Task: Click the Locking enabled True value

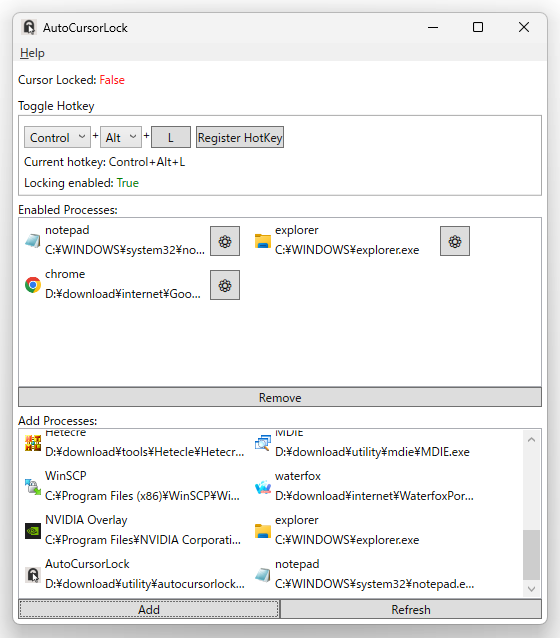Action: (128, 183)
